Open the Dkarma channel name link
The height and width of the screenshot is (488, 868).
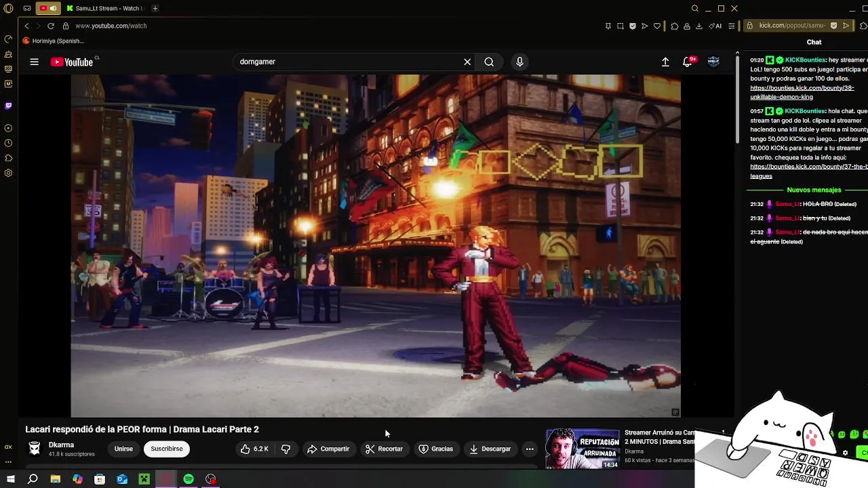point(61,445)
